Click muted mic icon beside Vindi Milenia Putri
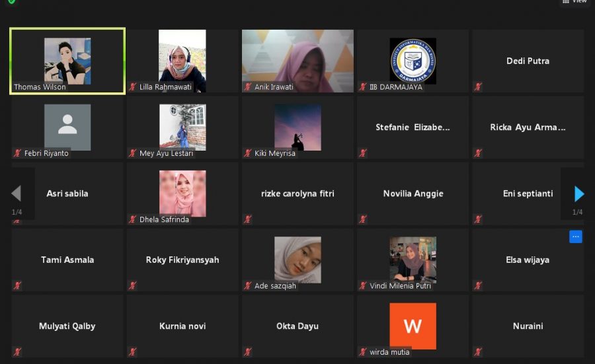Viewport: 595px width, 364px height. [363, 285]
